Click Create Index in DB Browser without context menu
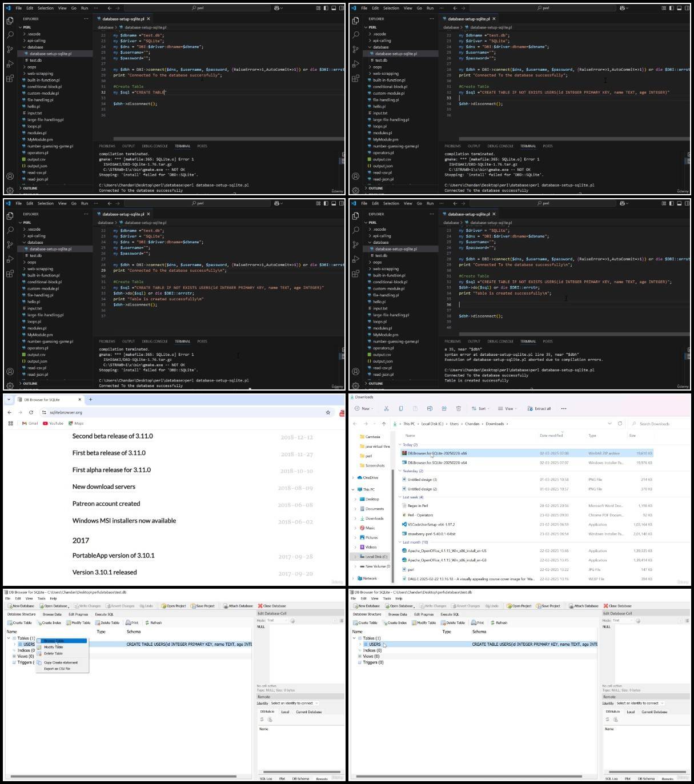 coord(395,622)
